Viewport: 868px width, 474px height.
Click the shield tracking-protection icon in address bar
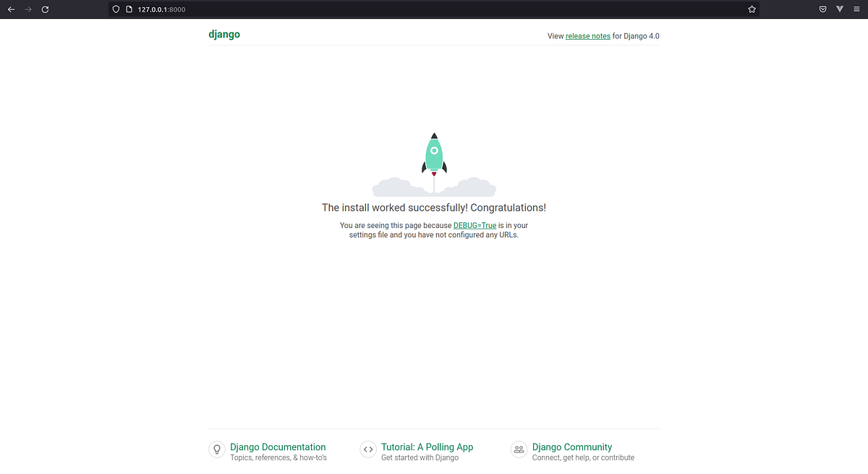[x=115, y=9]
